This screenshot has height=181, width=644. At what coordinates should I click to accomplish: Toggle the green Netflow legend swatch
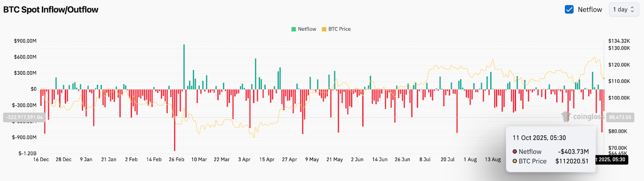(293, 29)
